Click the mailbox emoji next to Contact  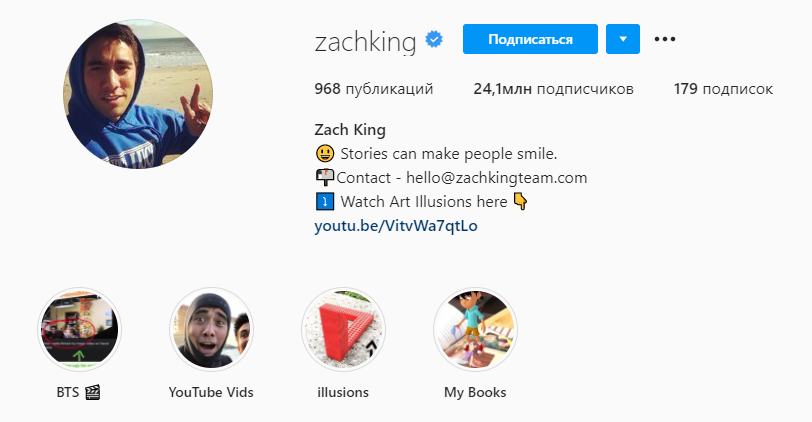pyautogui.click(x=325, y=178)
